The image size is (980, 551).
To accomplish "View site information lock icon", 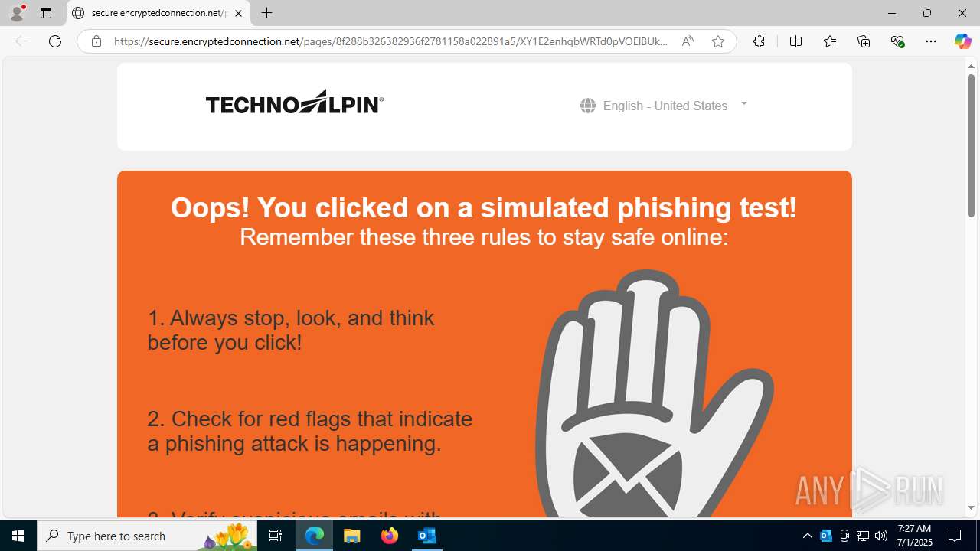I will pos(96,41).
